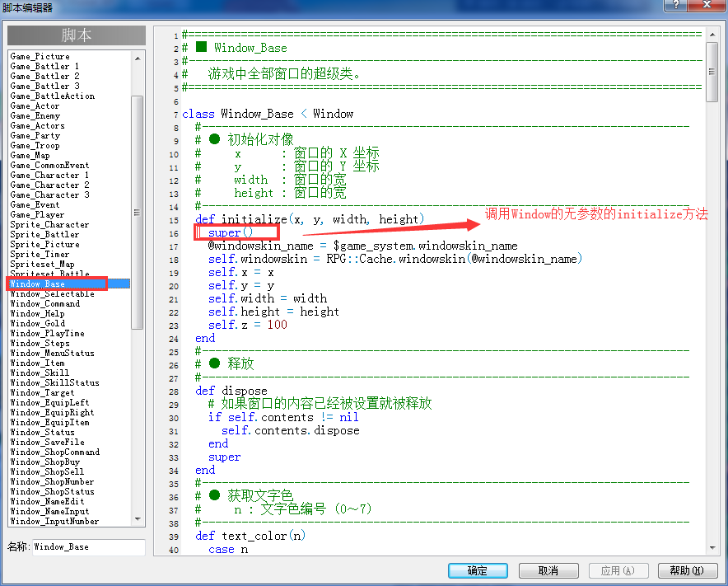The height and width of the screenshot is (586, 728).
Task: Select Window_Gold script
Action: pyautogui.click(x=38, y=323)
